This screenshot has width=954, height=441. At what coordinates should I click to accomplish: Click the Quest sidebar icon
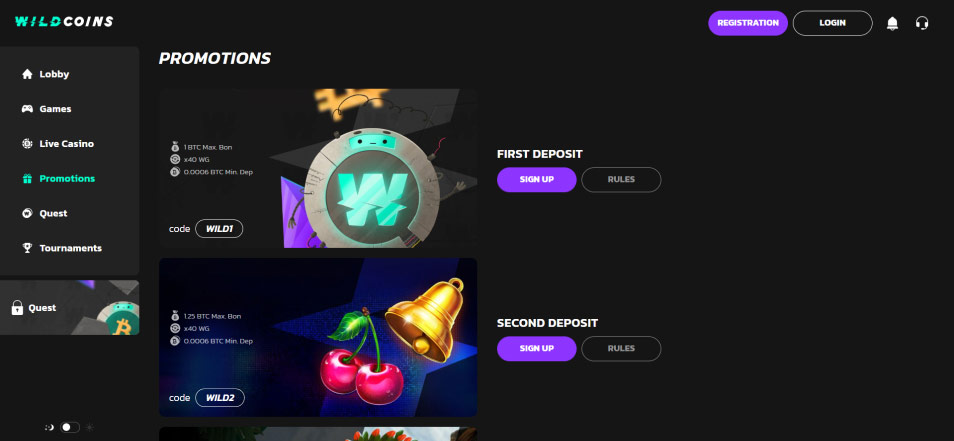[x=27, y=214]
